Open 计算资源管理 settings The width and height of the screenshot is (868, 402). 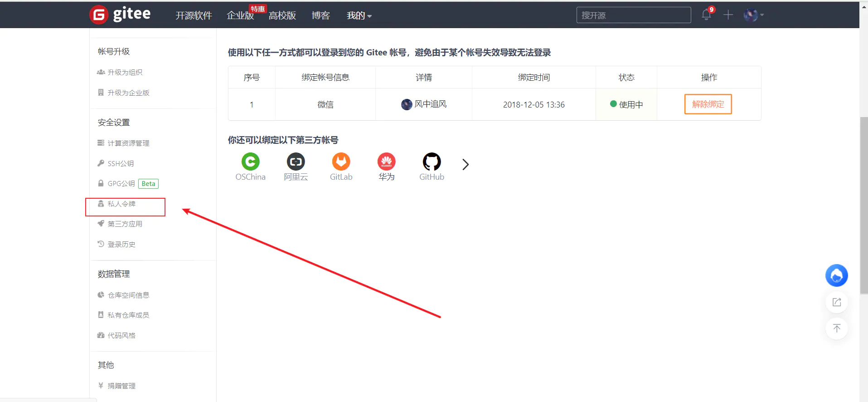[124, 143]
